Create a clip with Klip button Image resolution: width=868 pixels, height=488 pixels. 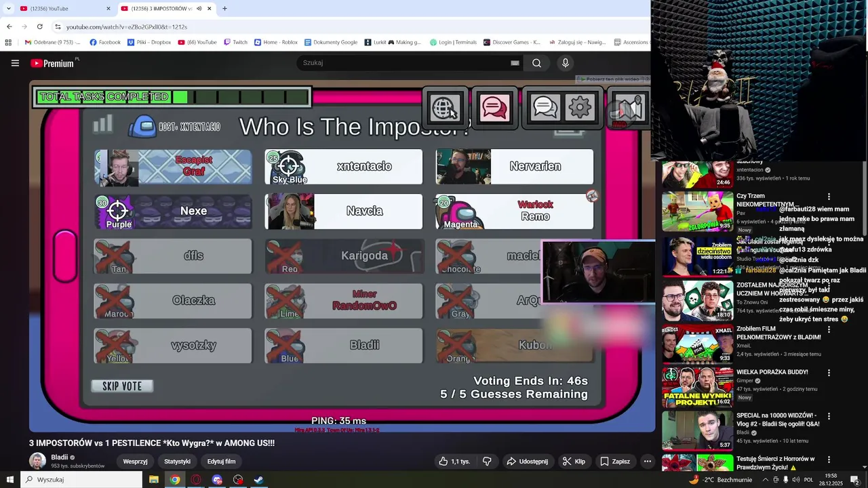pos(574,462)
